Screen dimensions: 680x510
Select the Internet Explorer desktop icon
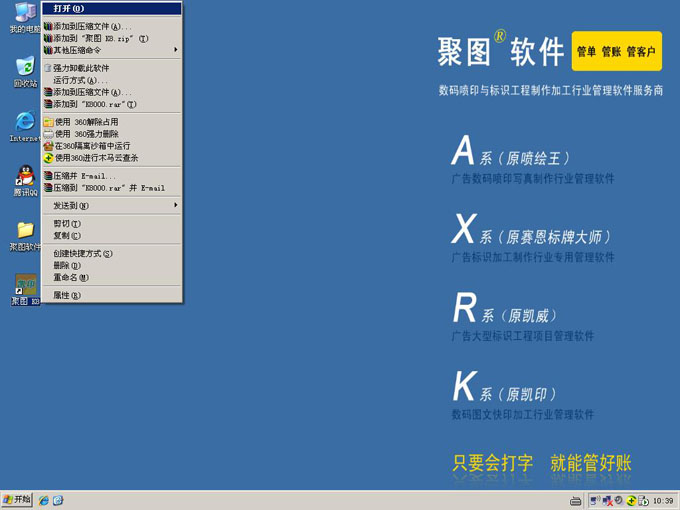[x=24, y=123]
